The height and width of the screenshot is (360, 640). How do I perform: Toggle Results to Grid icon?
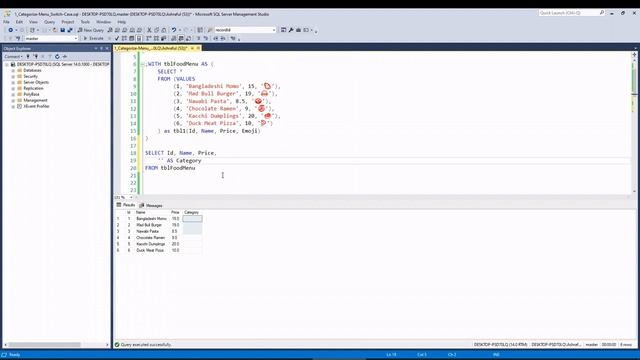pyautogui.click(x=181, y=38)
